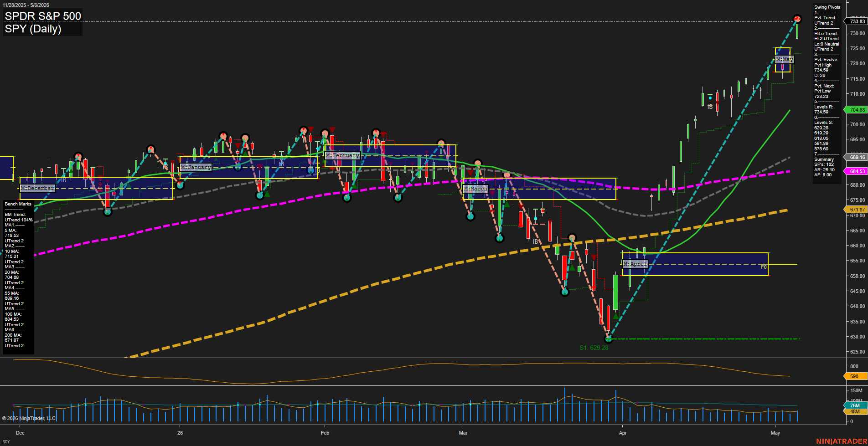Image resolution: width=868 pixels, height=446 pixels.
Task: Click Pvt. Trend: in Swing Pivots panel
Action: click(x=825, y=18)
